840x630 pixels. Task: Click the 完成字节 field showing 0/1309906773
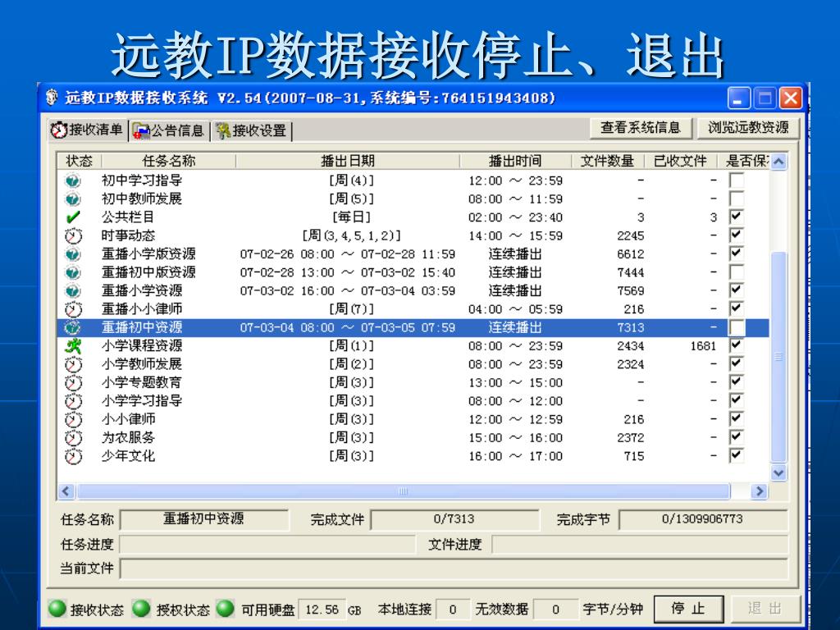click(x=703, y=519)
